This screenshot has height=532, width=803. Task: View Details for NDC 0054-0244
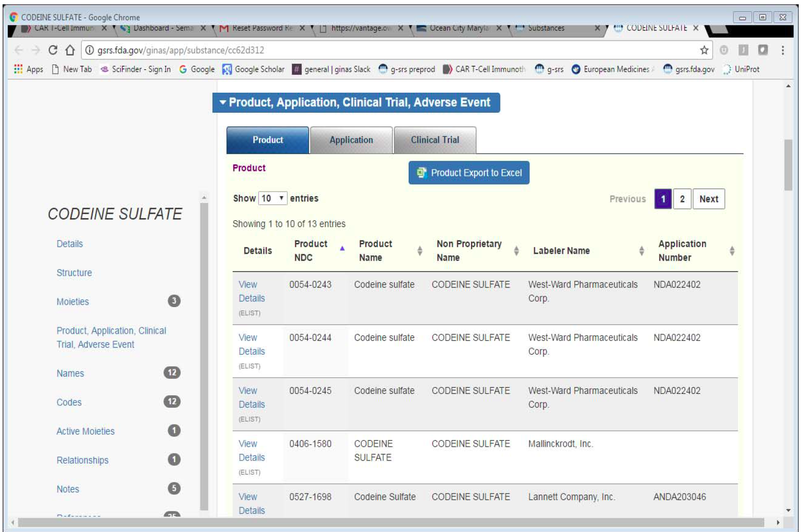tap(252, 344)
